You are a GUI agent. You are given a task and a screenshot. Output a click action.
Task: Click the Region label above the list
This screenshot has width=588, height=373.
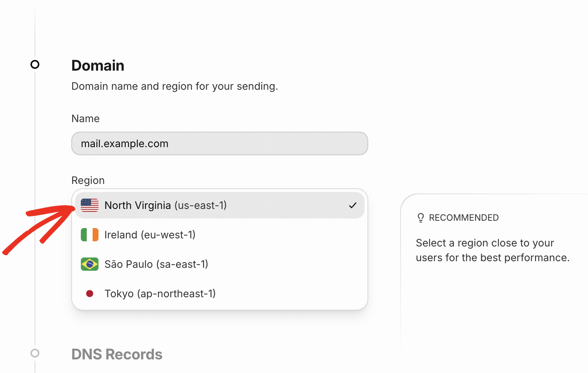(88, 180)
